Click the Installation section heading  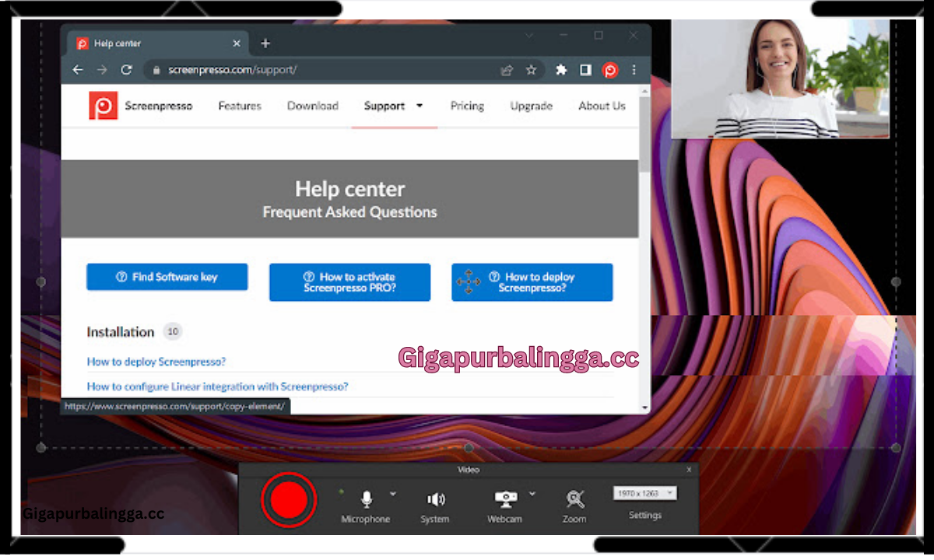121,332
